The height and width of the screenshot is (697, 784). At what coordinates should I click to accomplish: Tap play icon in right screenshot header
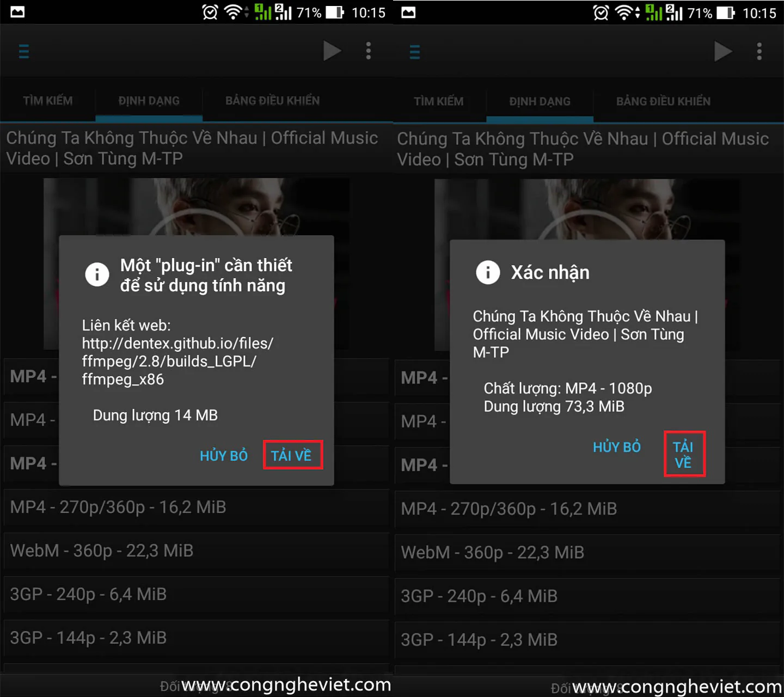click(723, 52)
